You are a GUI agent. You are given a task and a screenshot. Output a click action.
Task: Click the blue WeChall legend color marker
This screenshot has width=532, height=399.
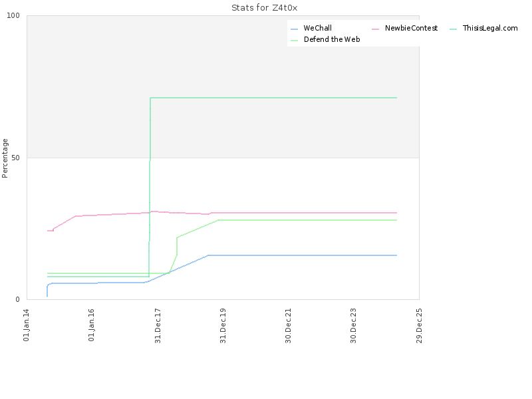(x=295, y=29)
